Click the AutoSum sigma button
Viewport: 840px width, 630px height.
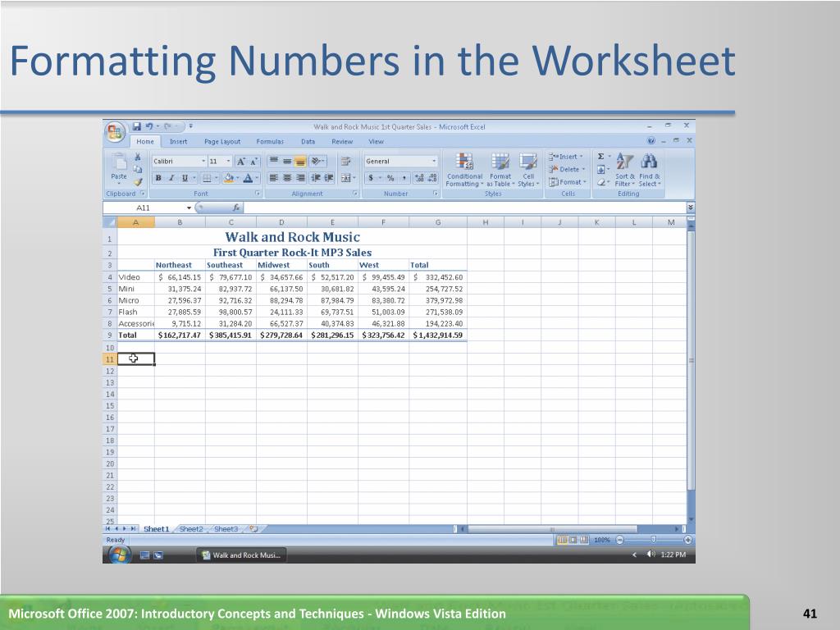[x=601, y=157]
